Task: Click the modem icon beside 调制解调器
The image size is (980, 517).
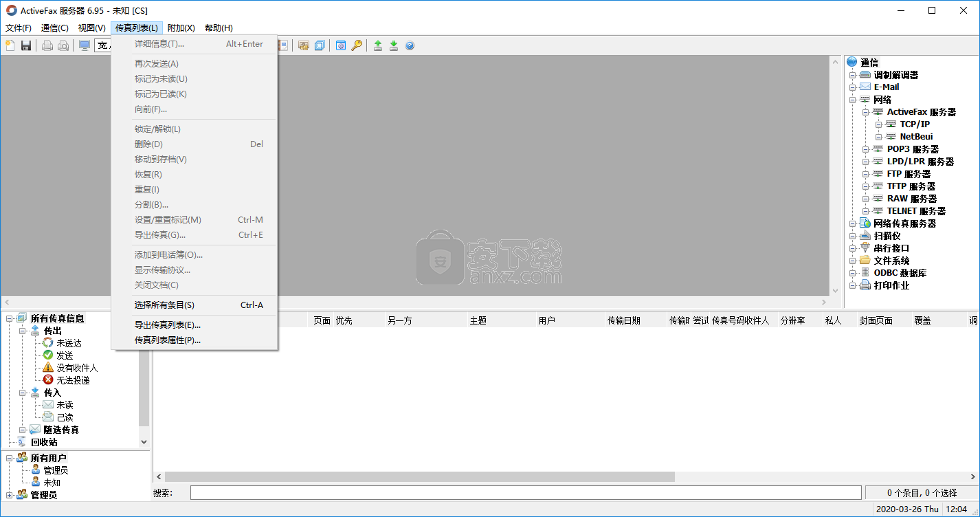Action: [x=865, y=74]
